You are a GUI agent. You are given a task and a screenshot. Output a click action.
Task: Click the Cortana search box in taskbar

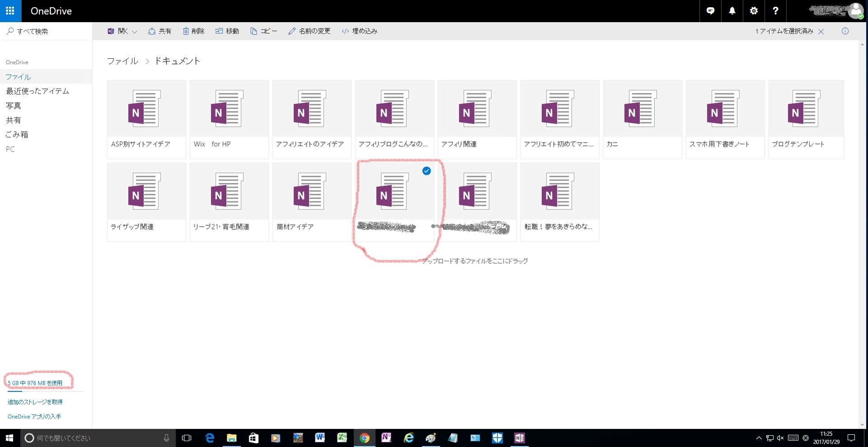[x=98, y=438]
